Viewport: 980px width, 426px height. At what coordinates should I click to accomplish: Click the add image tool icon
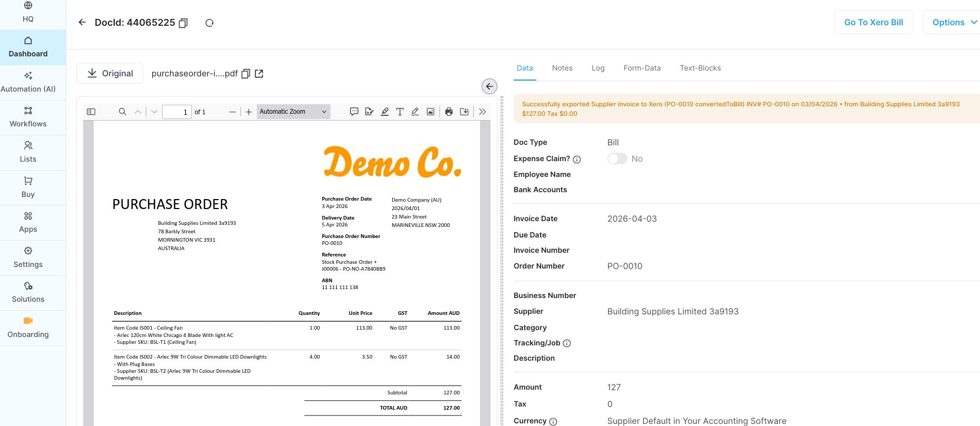pyautogui.click(x=431, y=112)
